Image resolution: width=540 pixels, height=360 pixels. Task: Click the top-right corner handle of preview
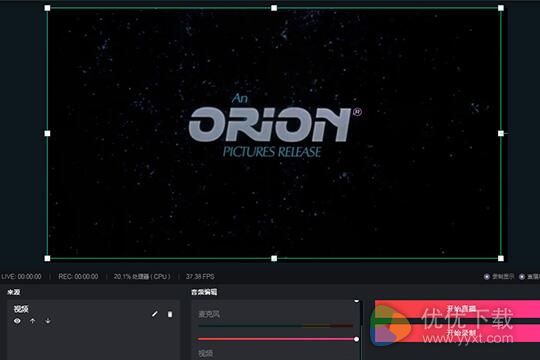coord(501,8)
